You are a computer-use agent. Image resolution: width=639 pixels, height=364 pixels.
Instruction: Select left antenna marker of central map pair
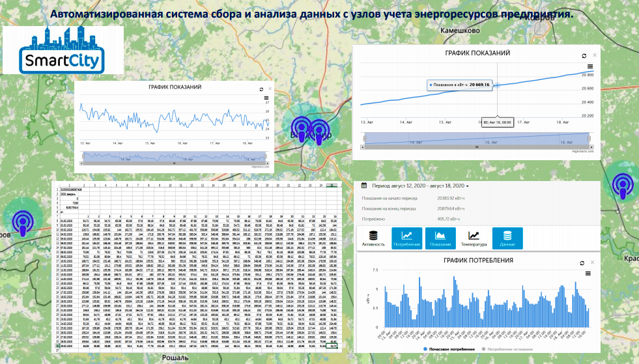tap(301, 129)
